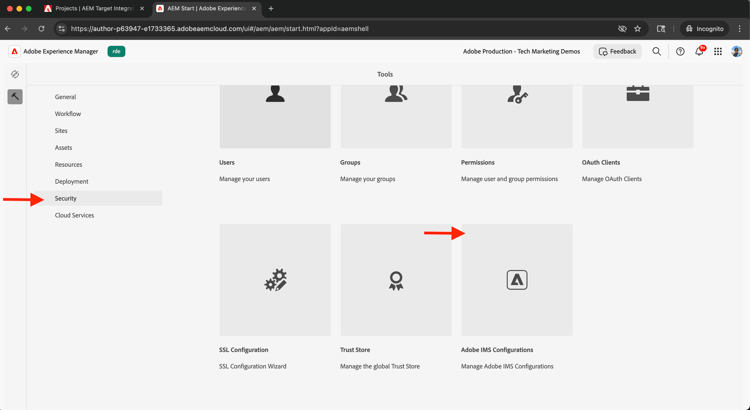Click 'Manage Adobe IMS Configurations' text
750x410 pixels.
point(507,366)
